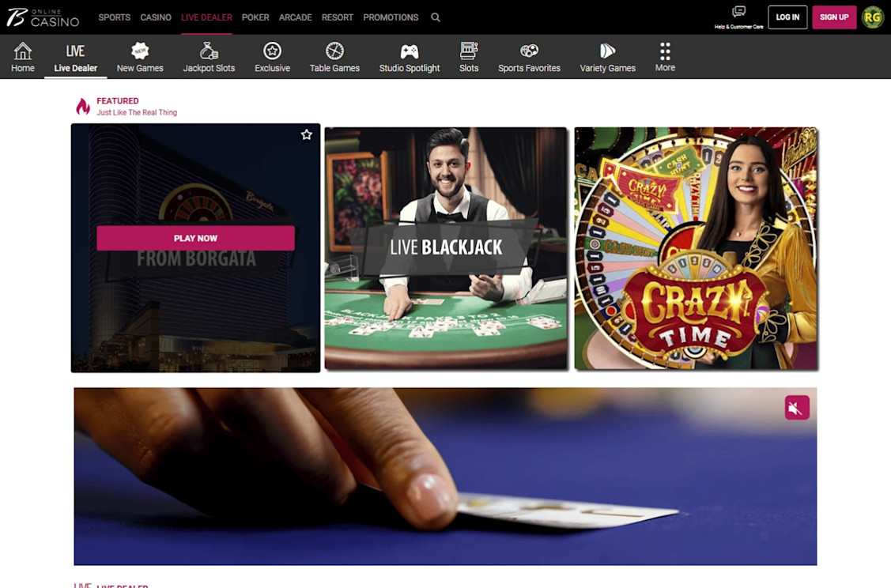Open the Exclusive games category
Image resolution: width=891 pixels, height=588 pixels.
[x=272, y=58]
